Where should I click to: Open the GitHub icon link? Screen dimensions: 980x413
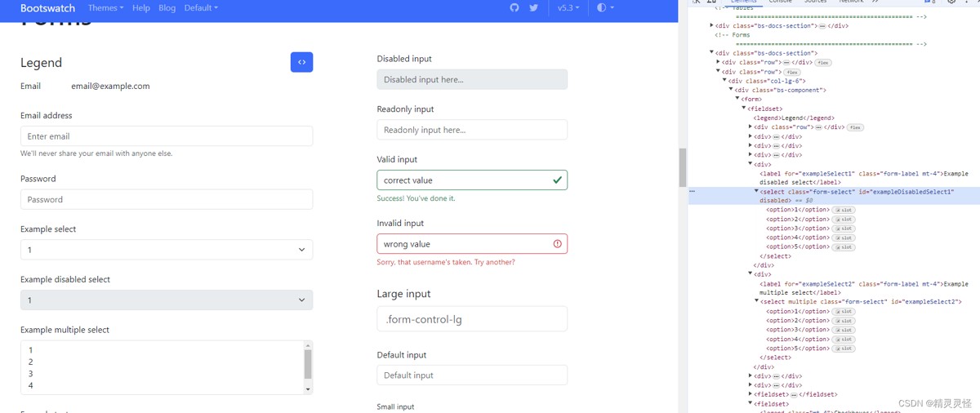click(514, 8)
